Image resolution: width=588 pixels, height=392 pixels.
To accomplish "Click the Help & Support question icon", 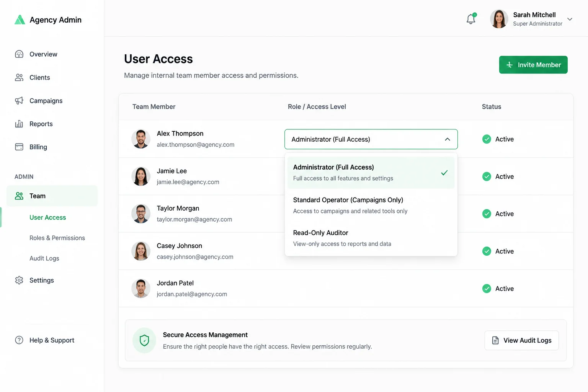I will click(19, 340).
